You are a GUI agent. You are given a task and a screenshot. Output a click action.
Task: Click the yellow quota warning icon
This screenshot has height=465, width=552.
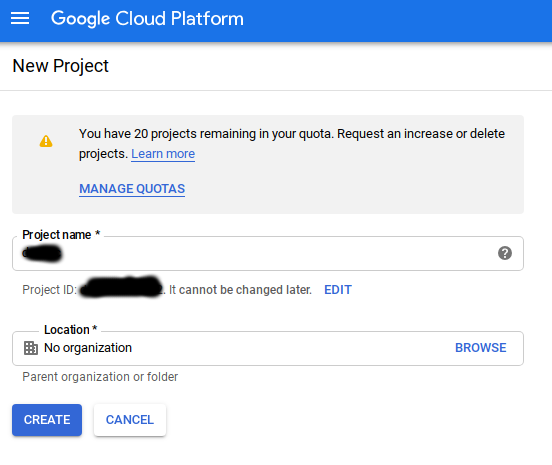[46, 141]
